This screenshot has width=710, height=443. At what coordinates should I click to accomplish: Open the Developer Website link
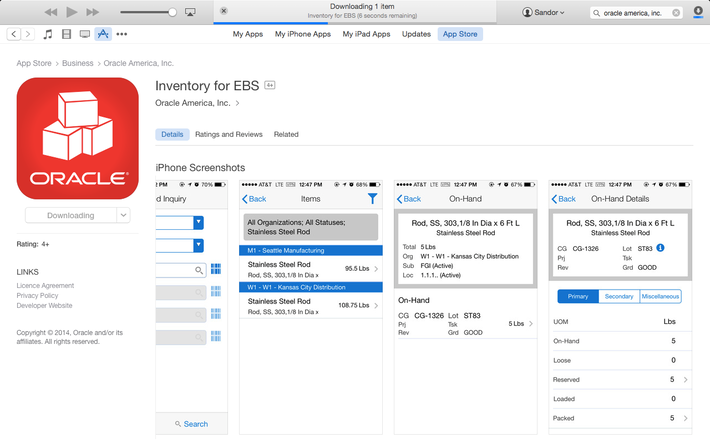click(x=44, y=305)
